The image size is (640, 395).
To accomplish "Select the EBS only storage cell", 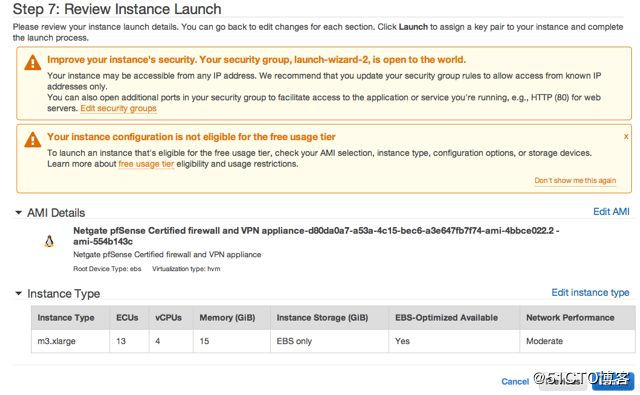I will pos(329,341).
